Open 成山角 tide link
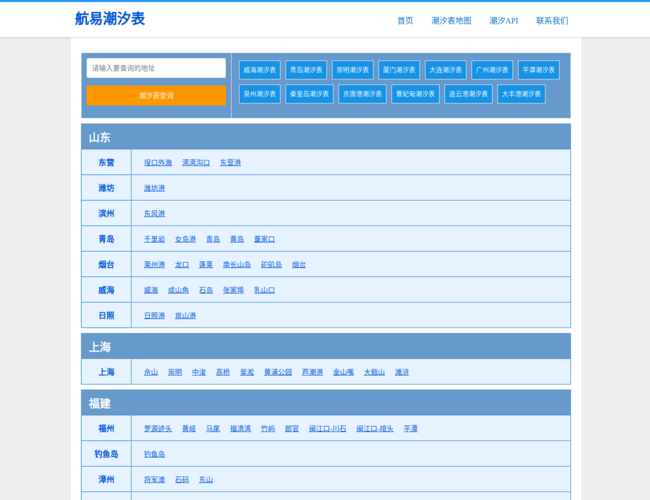The height and width of the screenshot is (500, 650). pyautogui.click(x=178, y=290)
